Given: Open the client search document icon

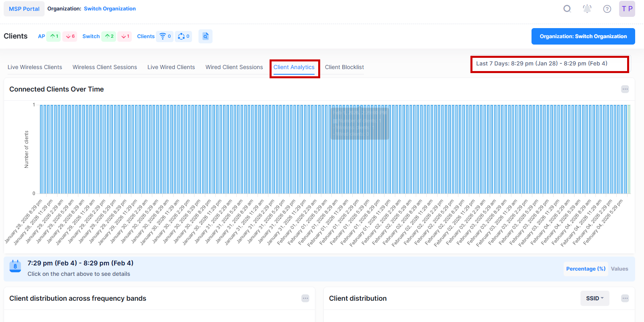Looking at the screenshot, I should pos(205,36).
